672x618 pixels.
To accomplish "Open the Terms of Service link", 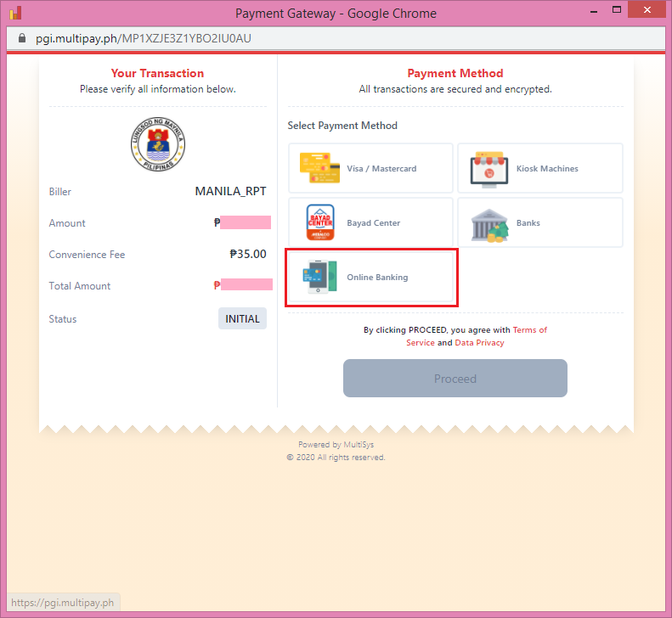I will tap(477, 336).
